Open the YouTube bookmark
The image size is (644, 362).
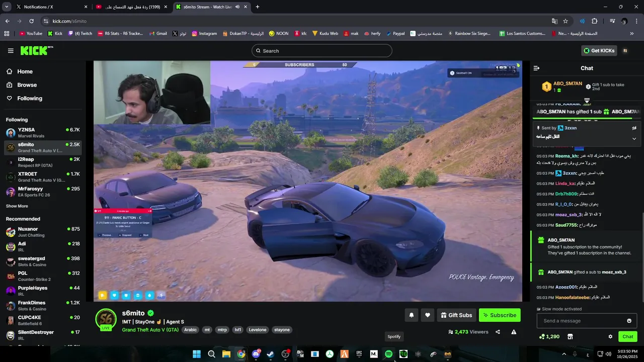(31, 34)
